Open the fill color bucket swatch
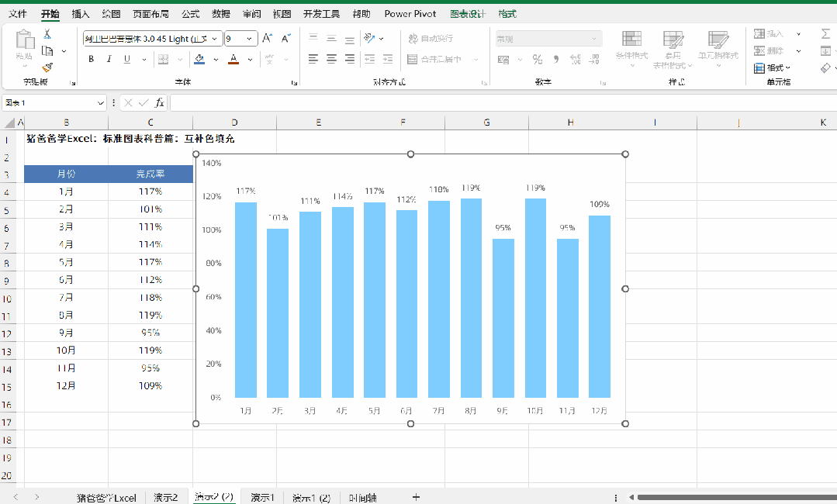This screenshot has width=837, height=504. [199, 59]
